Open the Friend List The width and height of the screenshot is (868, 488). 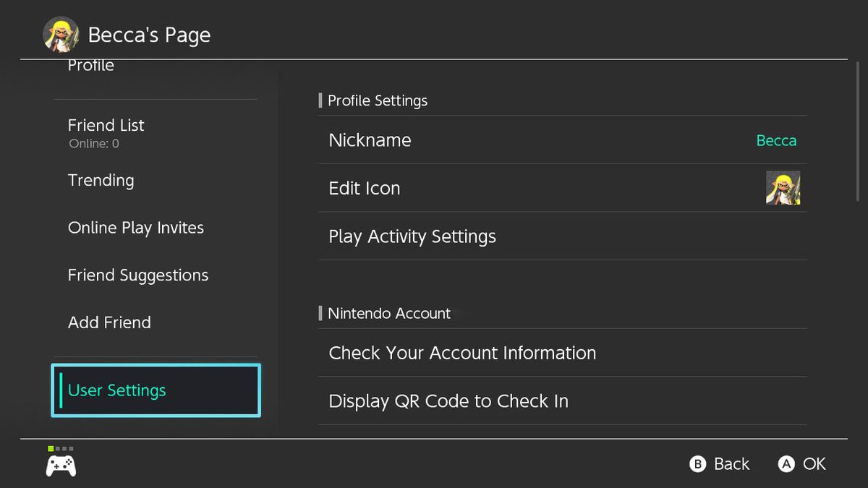pyautogui.click(x=106, y=126)
